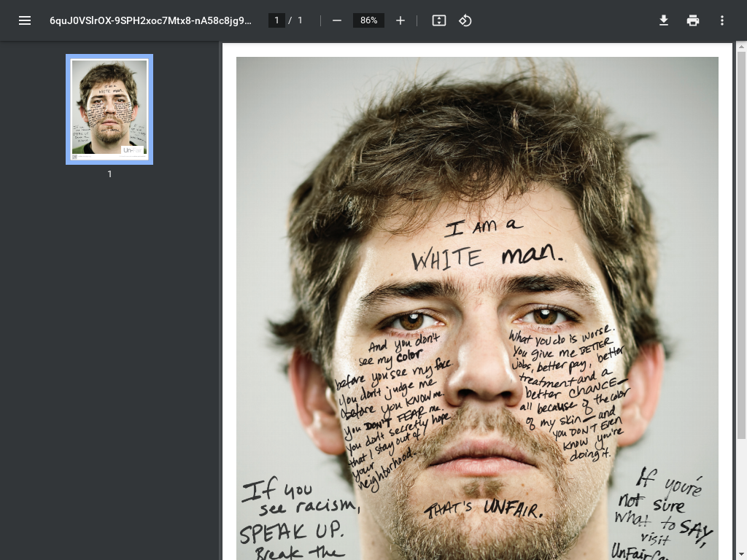747x560 pixels.
Task: Click the 86% zoom level field
Action: point(368,20)
